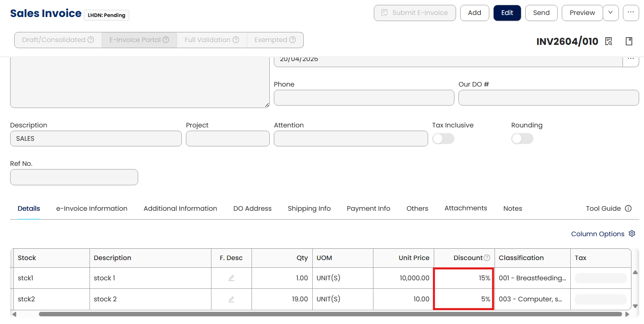
Task: Click the F. Desc edit pencil for stck1
Action: [231, 278]
